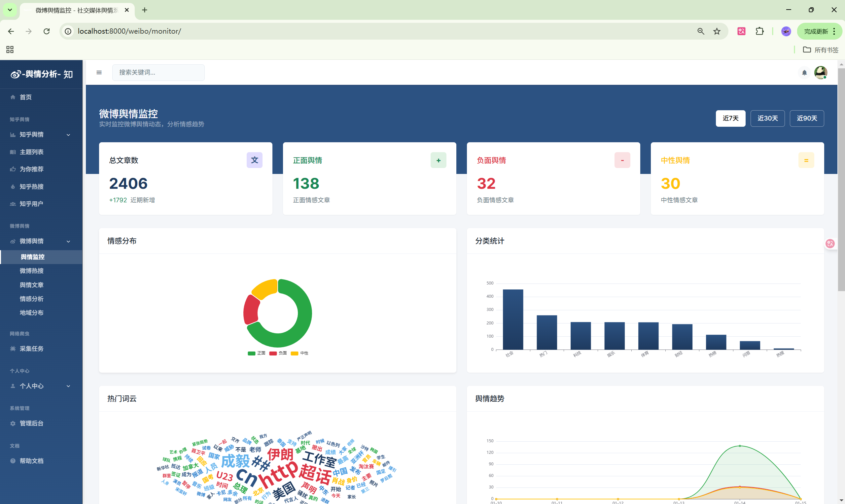Toggle 中性 legend series visibility
This screenshot has height=504, width=845.
click(300, 353)
